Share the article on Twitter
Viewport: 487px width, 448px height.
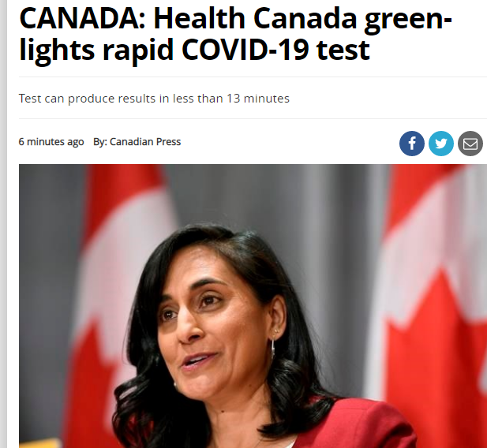click(x=441, y=144)
